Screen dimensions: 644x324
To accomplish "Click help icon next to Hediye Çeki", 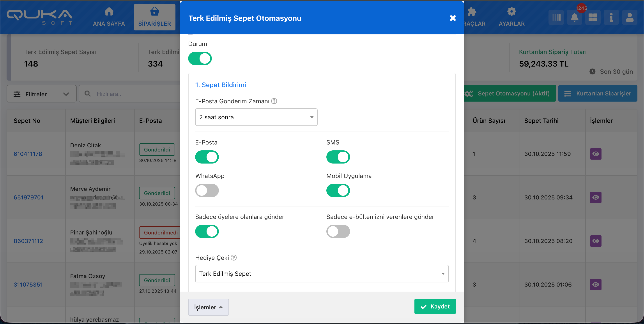I will 234,257.
